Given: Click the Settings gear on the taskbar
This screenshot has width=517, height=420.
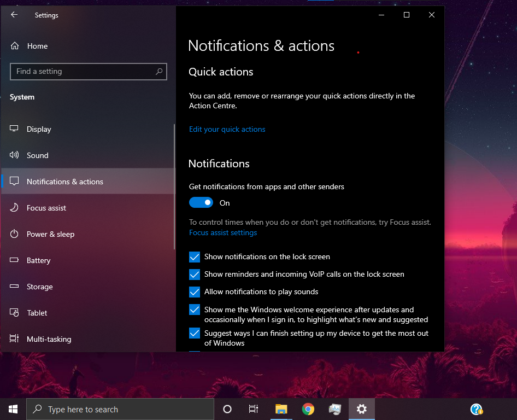Looking at the screenshot, I should coord(362,409).
